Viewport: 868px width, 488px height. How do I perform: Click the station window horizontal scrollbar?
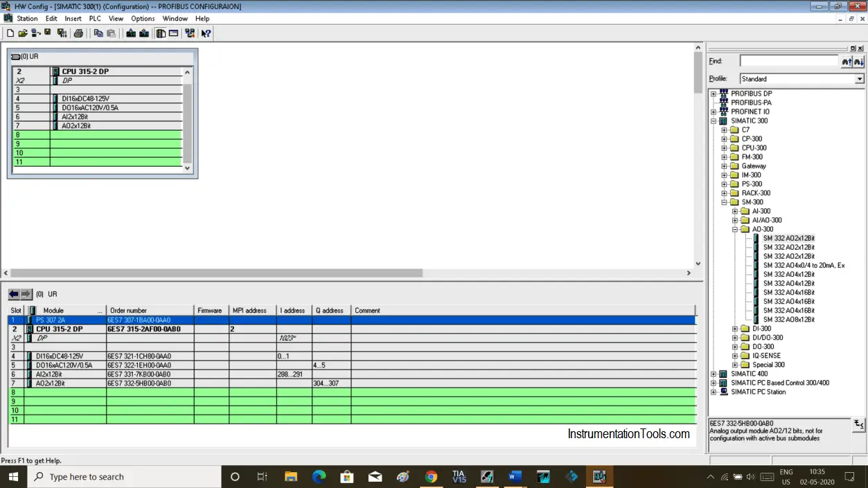click(216, 273)
